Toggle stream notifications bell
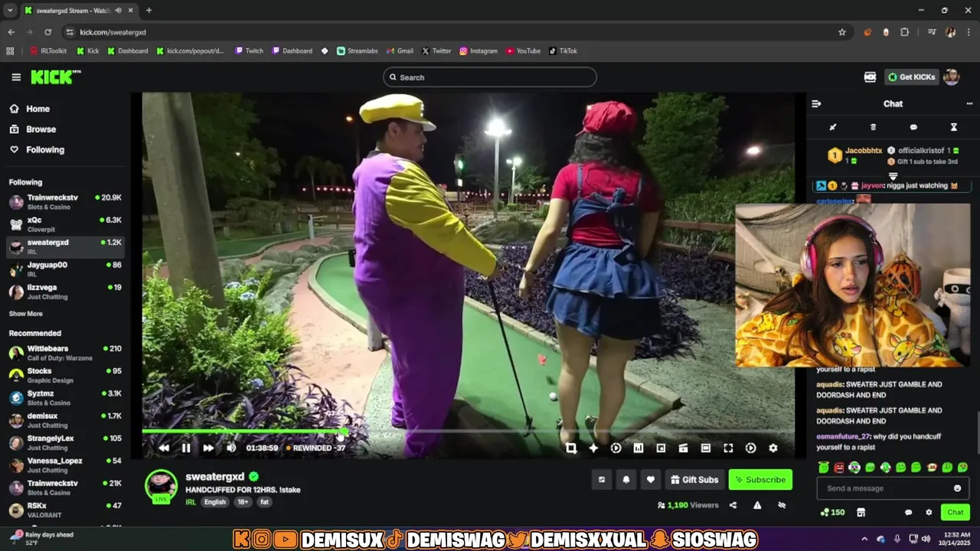Viewport: 980px width, 551px height. (626, 480)
